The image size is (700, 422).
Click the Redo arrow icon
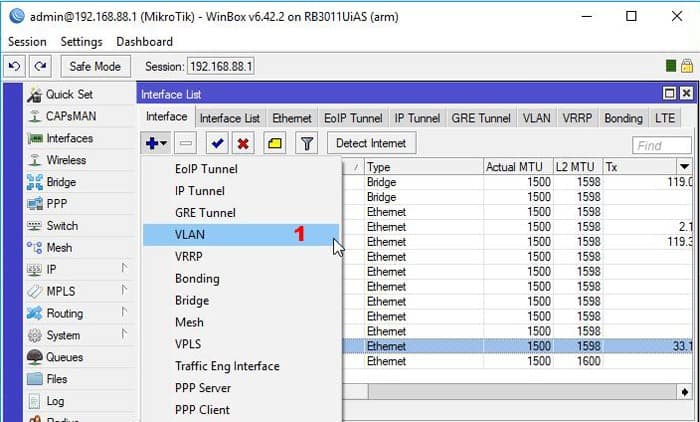pyautogui.click(x=41, y=67)
